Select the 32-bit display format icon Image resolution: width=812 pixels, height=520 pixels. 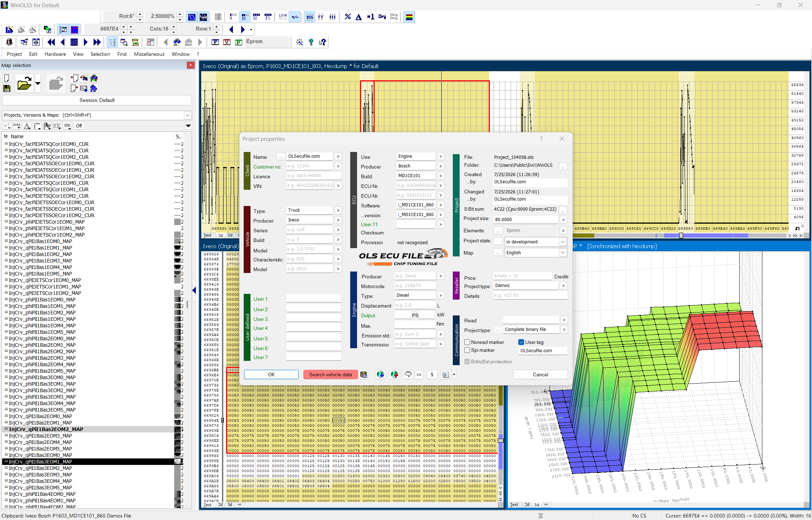(256, 17)
